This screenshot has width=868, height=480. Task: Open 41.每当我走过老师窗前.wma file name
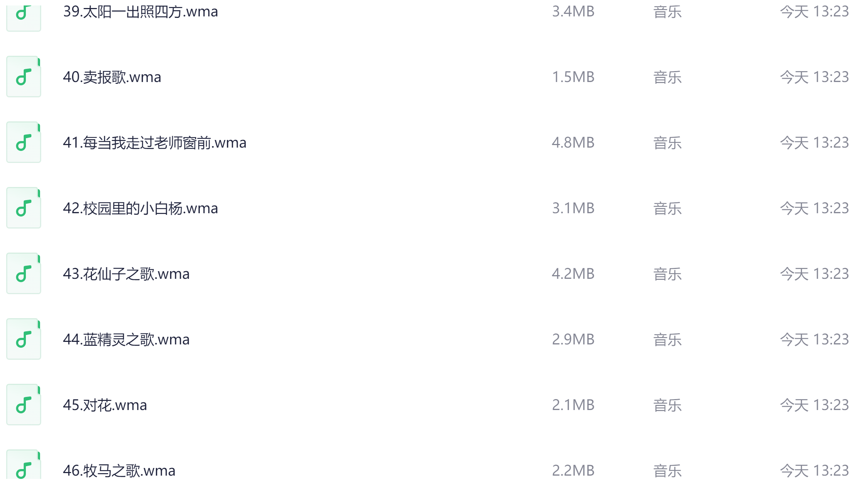155,143
